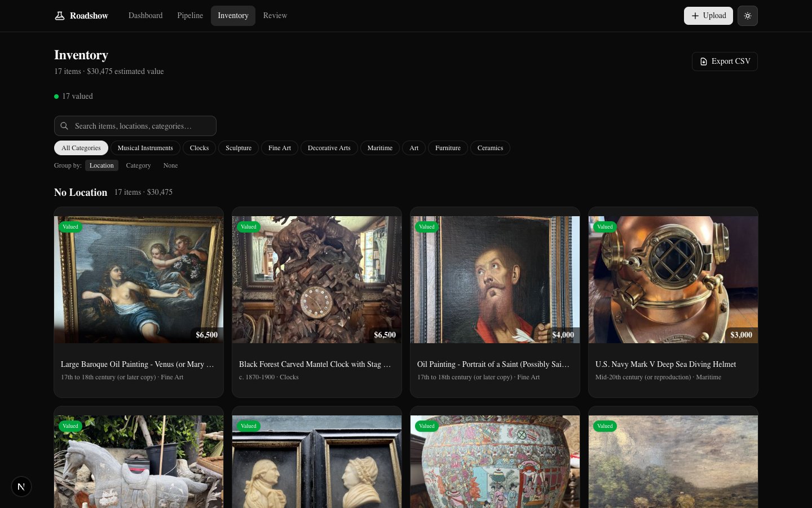Click the Oil Painting Portrait of a Saint title
Viewport: 812px width, 508px height.
(x=494, y=364)
